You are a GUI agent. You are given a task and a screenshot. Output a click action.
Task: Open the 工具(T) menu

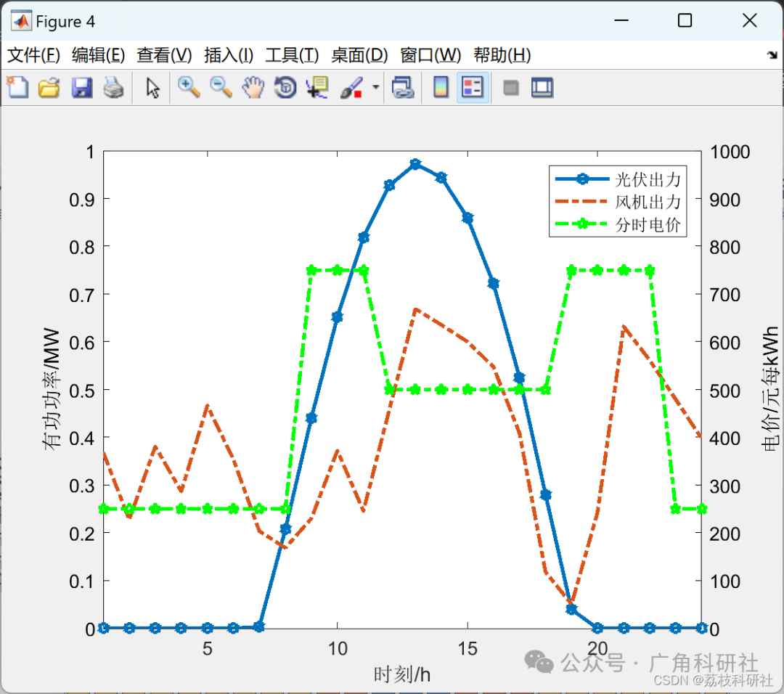(x=292, y=55)
